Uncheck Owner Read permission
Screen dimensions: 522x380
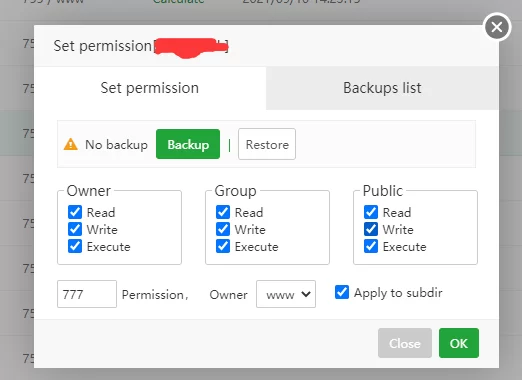(x=75, y=212)
